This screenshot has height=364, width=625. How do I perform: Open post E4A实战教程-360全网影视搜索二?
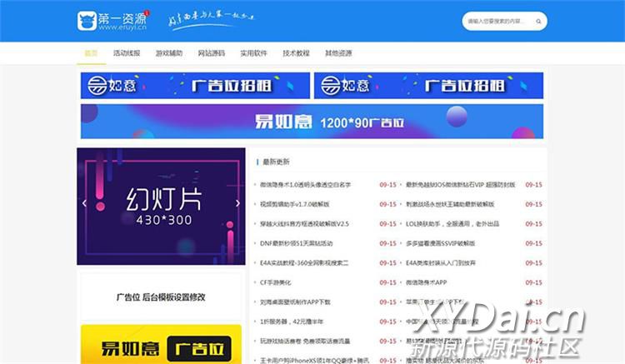point(304,263)
